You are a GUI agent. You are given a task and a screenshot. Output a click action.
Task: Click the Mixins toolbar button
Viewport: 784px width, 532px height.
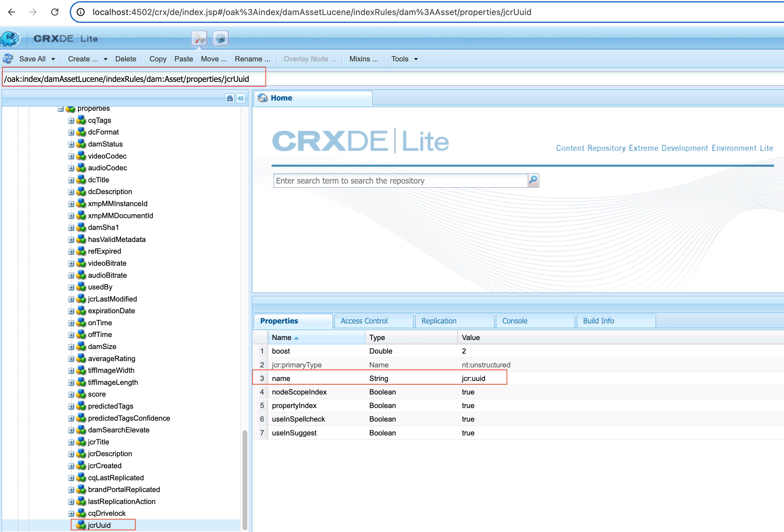pos(363,59)
